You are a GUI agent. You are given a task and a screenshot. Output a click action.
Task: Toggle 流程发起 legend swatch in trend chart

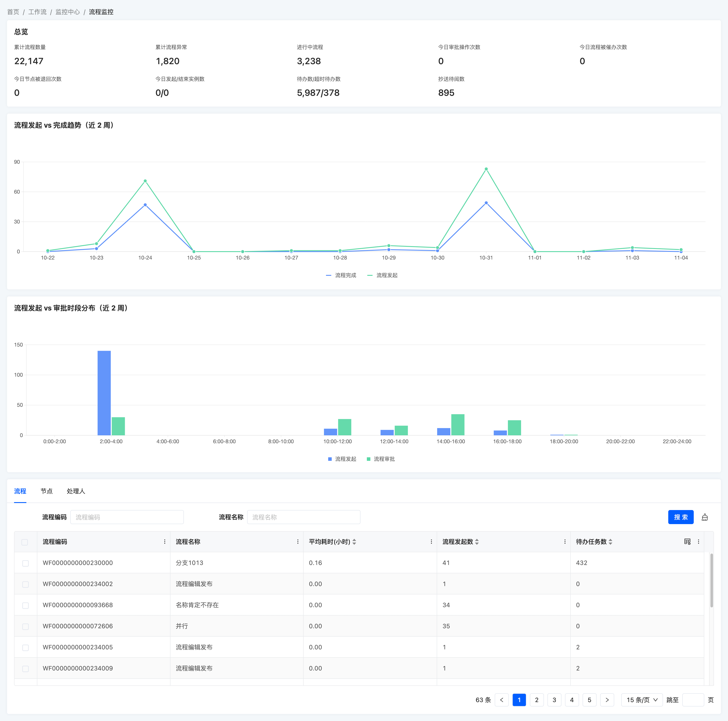tap(370, 276)
